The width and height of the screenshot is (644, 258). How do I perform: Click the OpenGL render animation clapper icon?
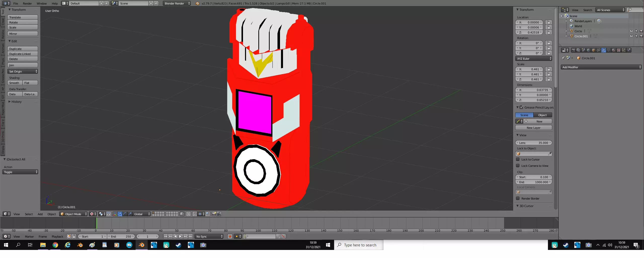[219, 214]
